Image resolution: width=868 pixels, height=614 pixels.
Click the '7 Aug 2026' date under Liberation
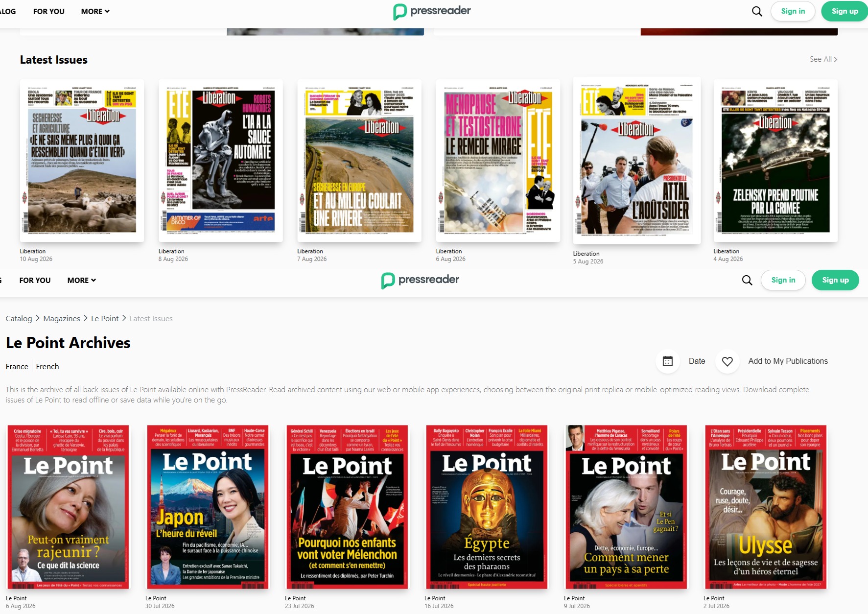point(312,259)
